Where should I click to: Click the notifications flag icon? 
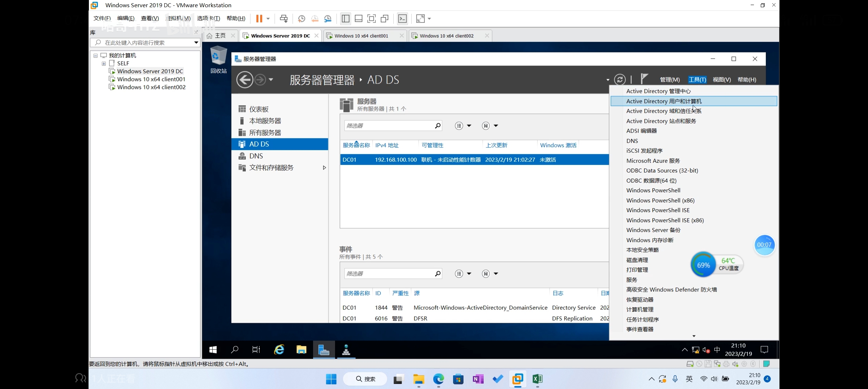click(x=644, y=79)
